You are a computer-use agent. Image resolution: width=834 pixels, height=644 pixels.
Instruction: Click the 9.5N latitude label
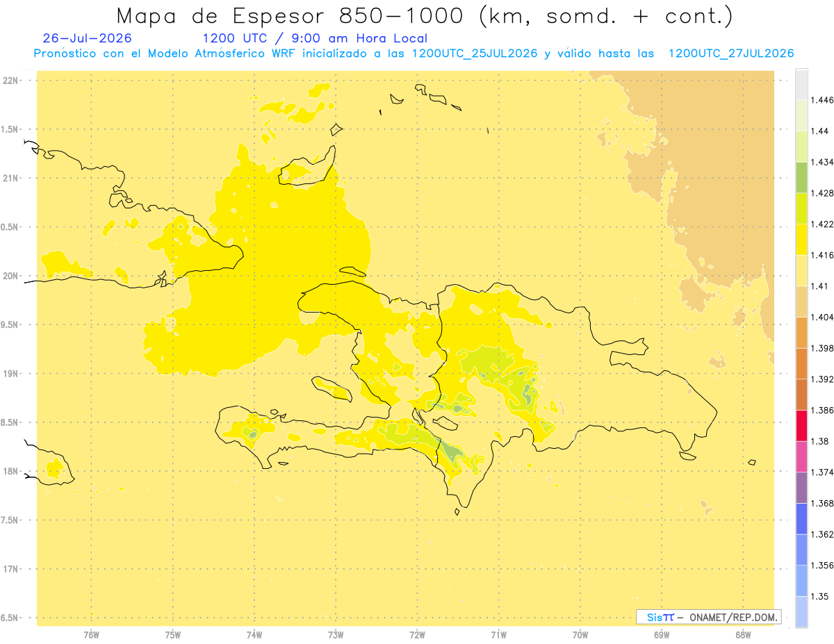10,324
